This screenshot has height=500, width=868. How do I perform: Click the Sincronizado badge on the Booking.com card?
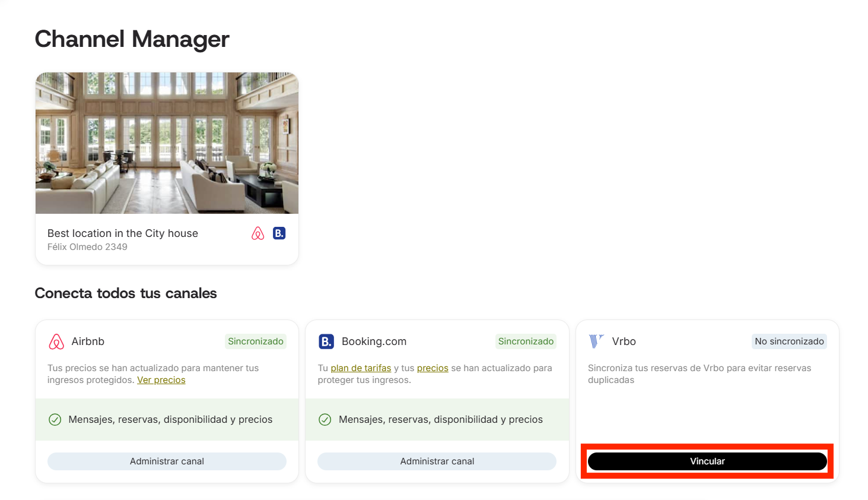tap(526, 341)
